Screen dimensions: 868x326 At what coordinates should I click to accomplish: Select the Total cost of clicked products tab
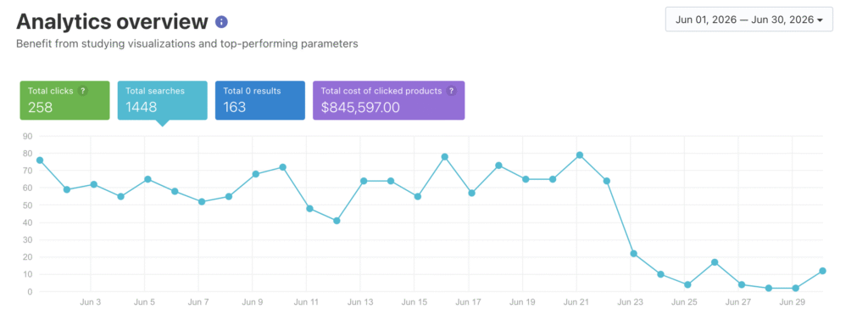tap(388, 100)
